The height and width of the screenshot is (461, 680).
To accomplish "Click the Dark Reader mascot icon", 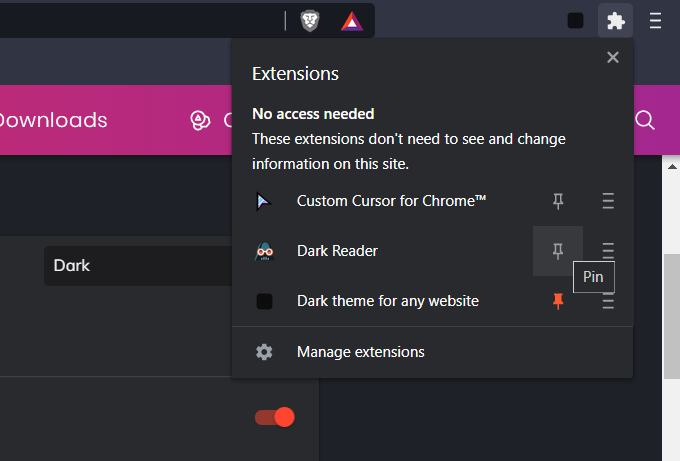I will click(264, 251).
